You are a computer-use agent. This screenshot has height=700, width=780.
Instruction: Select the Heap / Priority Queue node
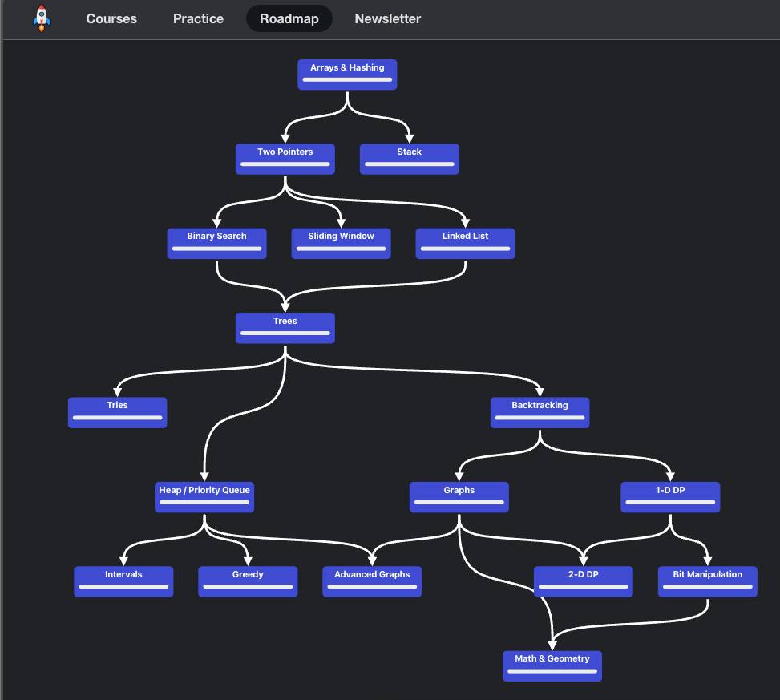pos(204,497)
